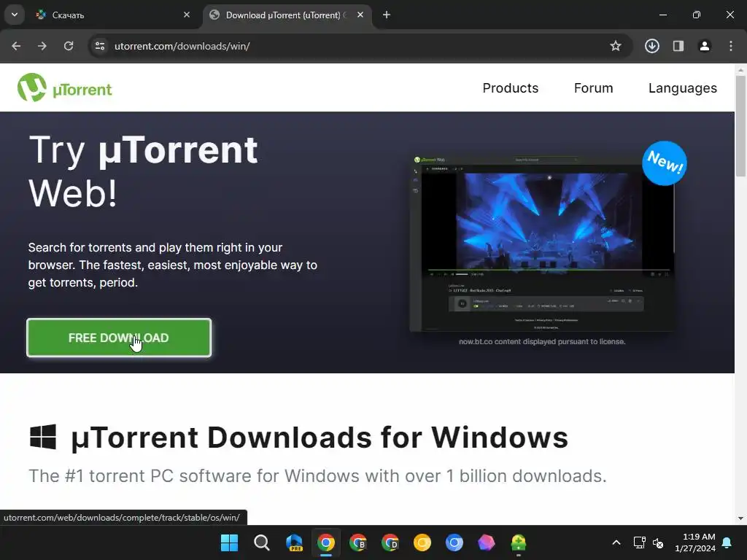
Task: Click the blue New! badge
Action: tap(665, 163)
